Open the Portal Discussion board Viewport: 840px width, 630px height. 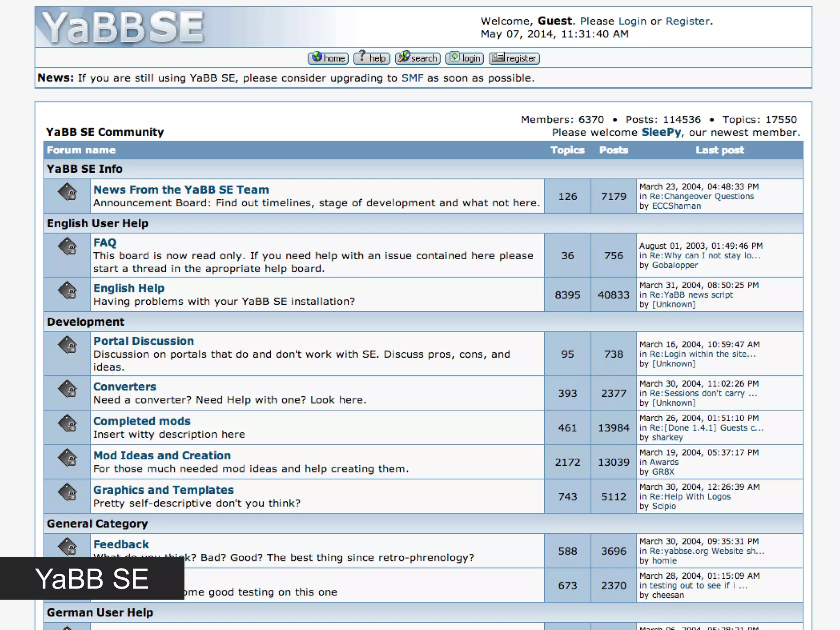pos(144,341)
